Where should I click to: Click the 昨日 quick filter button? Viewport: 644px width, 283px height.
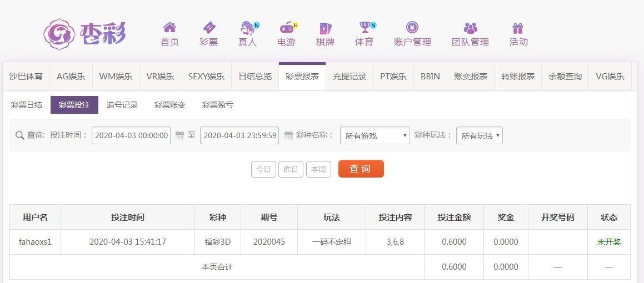click(x=291, y=169)
